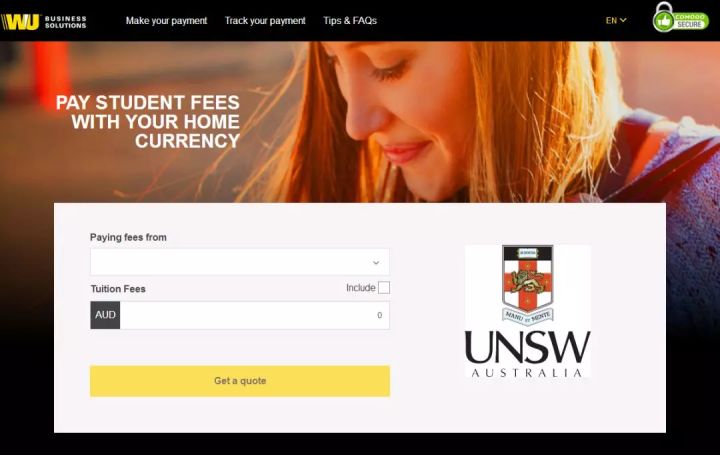Expand the EN language selector
The image size is (720, 455).
pyautogui.click(x=616, y=21)
